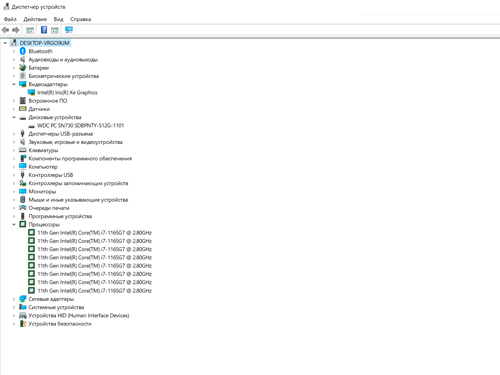The width and height of the screenshot is (500, 375).
Task: Click the Update driver toolbar icon
Action: click(55, 30)
